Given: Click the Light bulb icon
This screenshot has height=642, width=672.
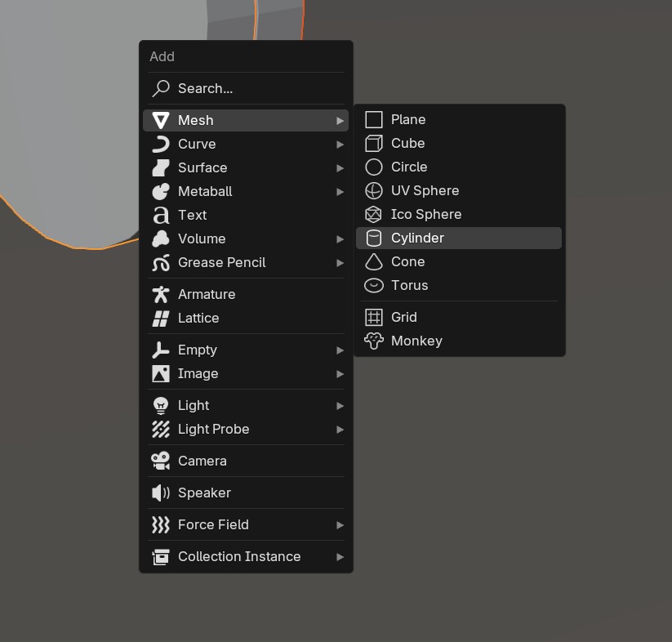Looking at the screenshot, I should click(161, 405).
